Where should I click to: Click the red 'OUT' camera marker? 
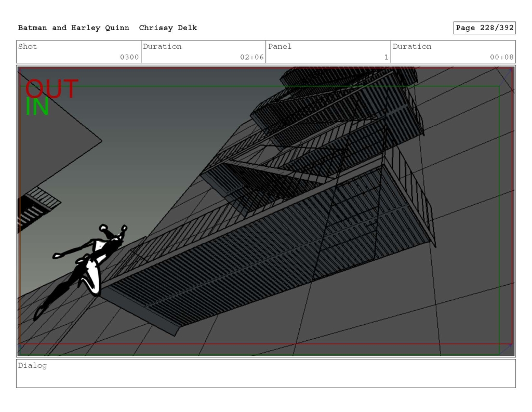coord(52,88)
